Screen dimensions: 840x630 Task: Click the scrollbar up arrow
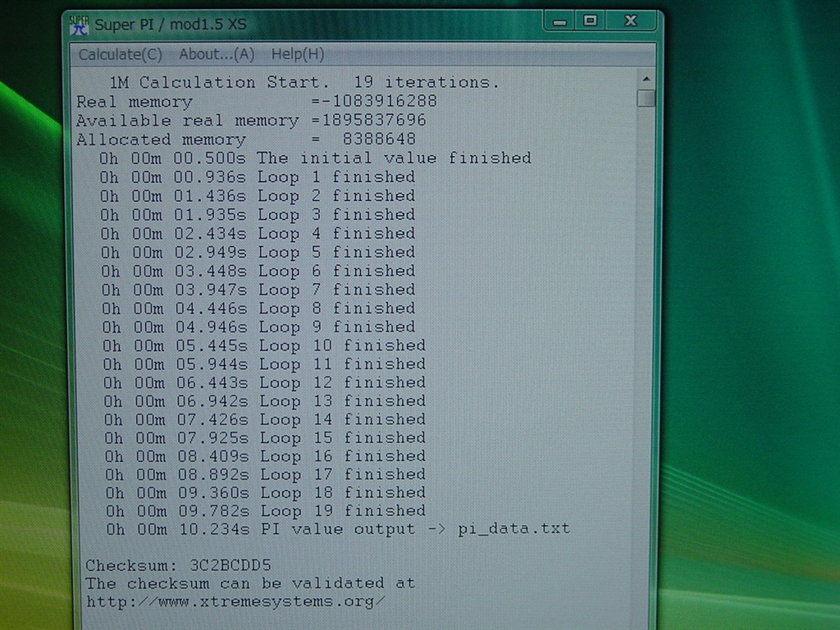pos(646,80)
